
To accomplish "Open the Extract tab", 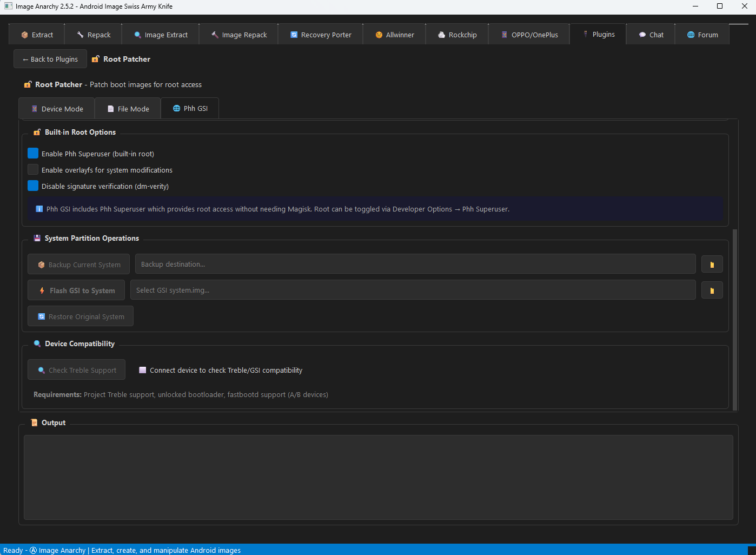I will (x=36, y=34).
